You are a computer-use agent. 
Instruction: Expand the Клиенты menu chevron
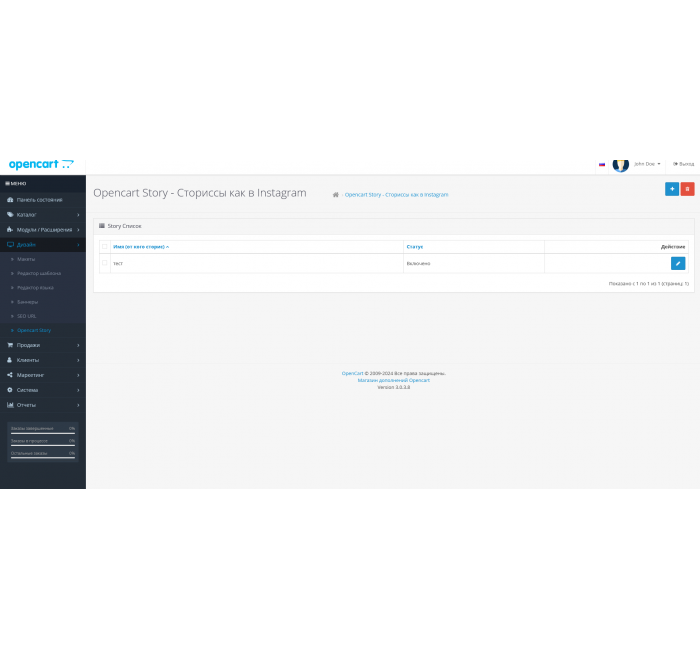point(78,360)
